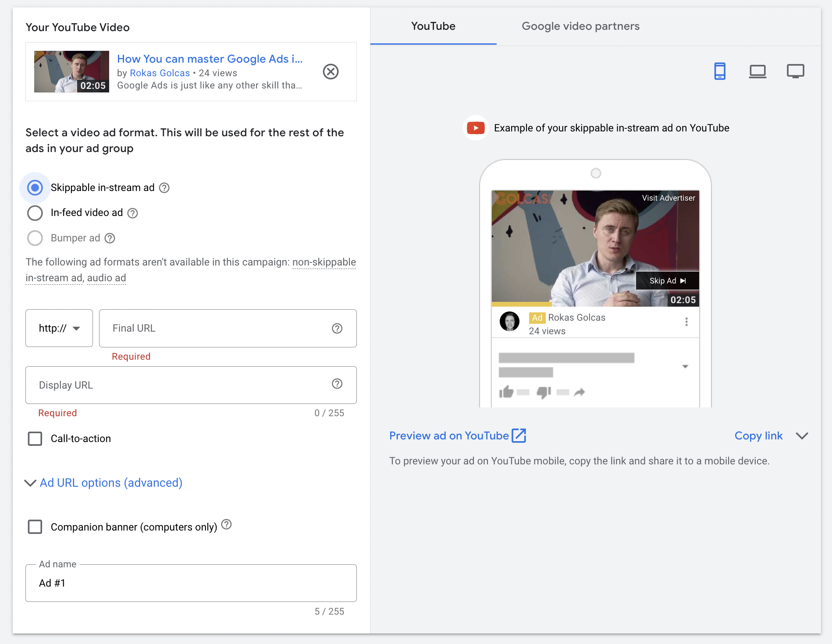Enable Companion banner (computers only) checkbox
This screenshot has height=644, width=832.
click(35, 527)
